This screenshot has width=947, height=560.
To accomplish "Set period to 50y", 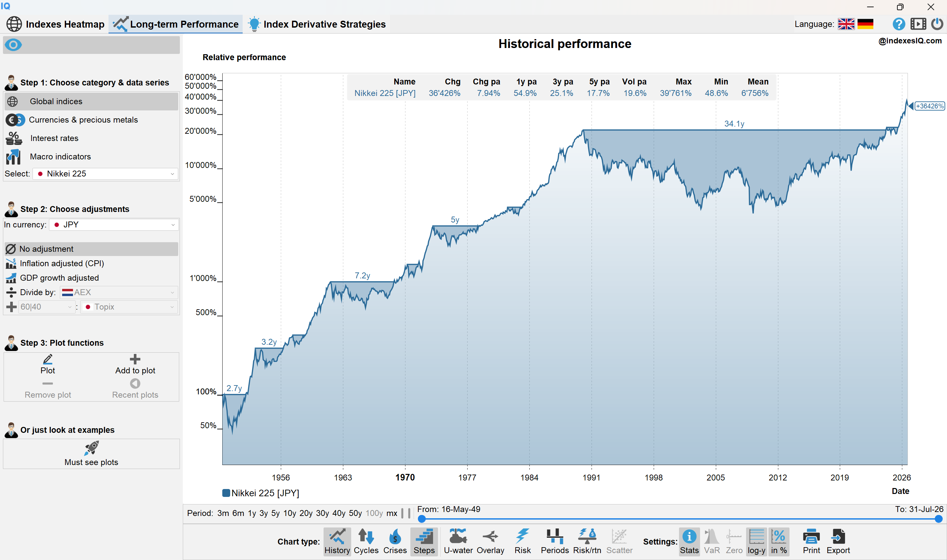I will (x=355, y=513).
